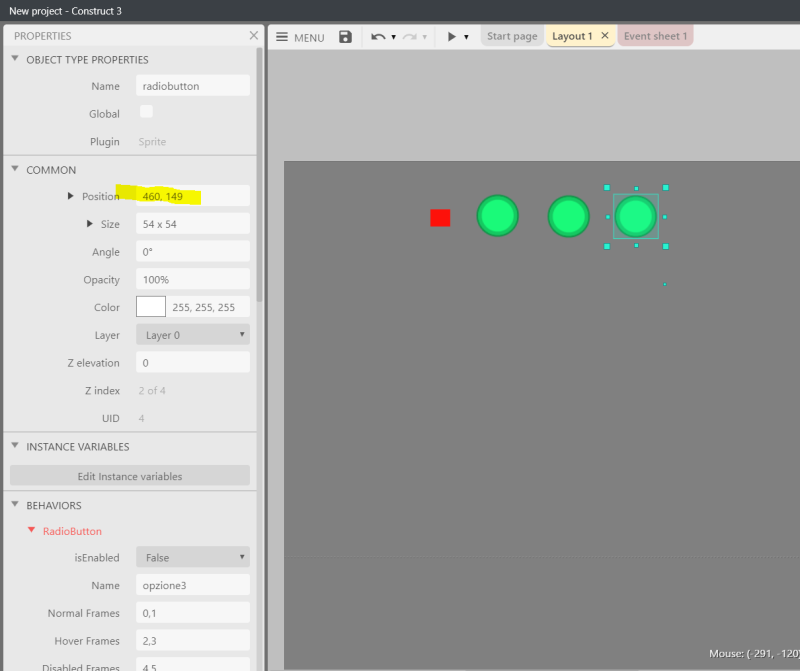Image resolution: width=800 pixels, height=671 pixels.
Task: Open the Layer 0 dropdown
Action: click(x=193, y=335)
